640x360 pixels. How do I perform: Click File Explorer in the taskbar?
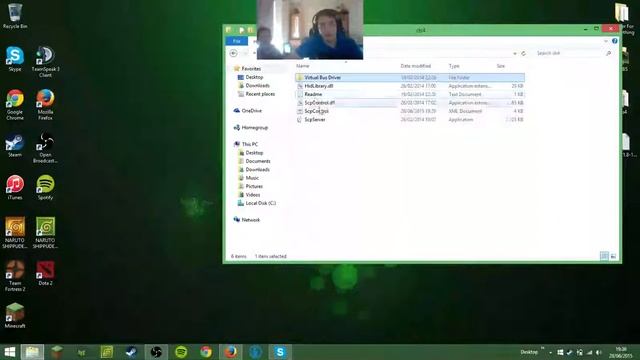32,352
